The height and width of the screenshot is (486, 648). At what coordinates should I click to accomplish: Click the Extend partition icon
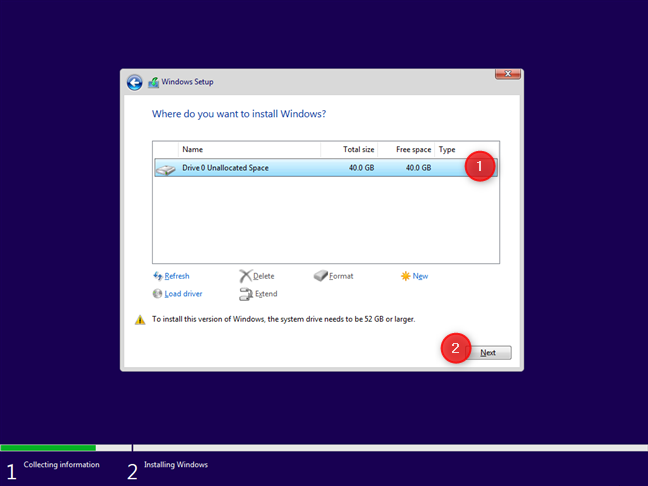(x=246, y=294)
